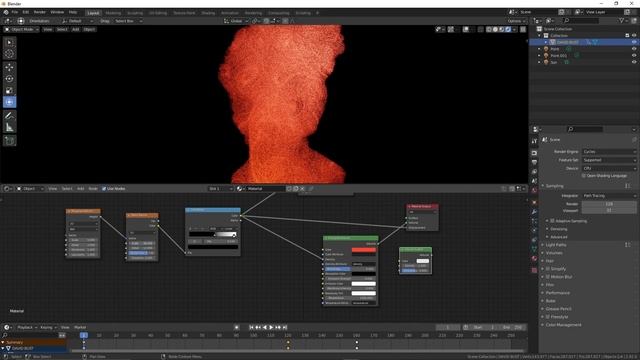Hide the DAVID BUST object eye icon

coord(634,42)
